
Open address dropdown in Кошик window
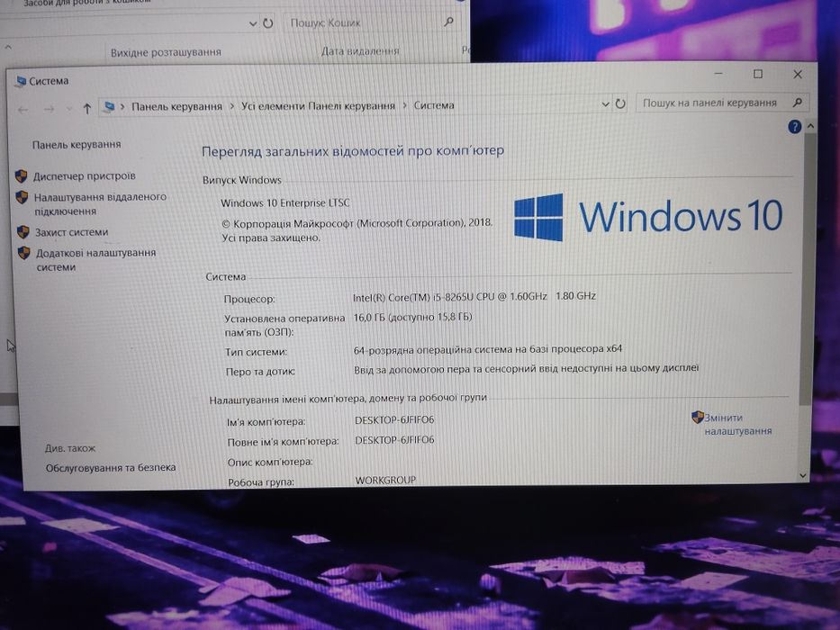coord(253,23)
